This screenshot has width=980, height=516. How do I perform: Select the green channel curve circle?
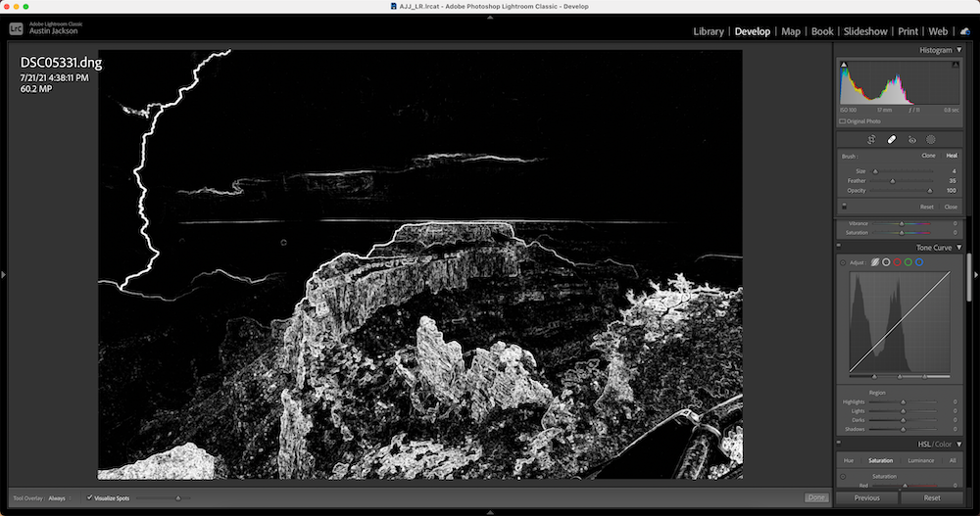coord(908,262)
